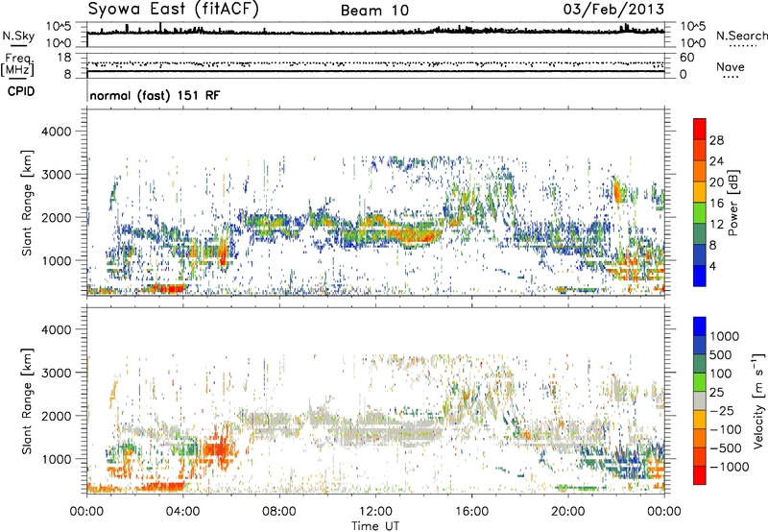Click the 'Nave' legend label
Image resolution: width=768 pixels, height=532 pixels.
pyautogui.click(x=731, y=66)
